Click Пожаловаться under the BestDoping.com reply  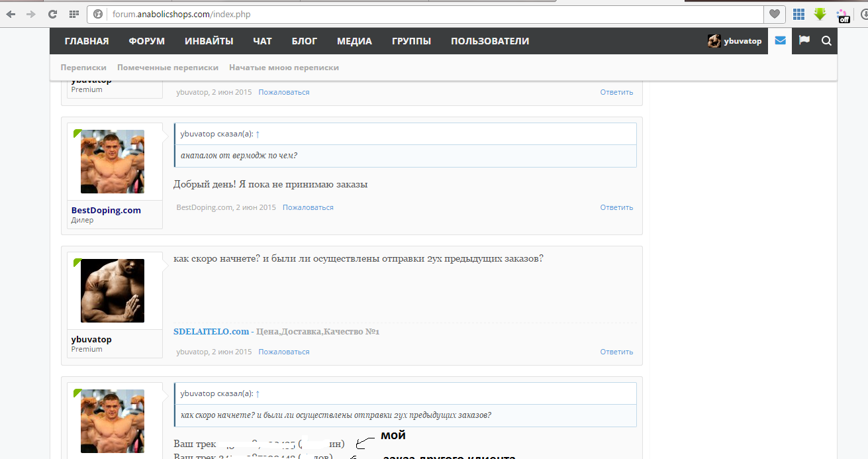(x=308, y=207)
